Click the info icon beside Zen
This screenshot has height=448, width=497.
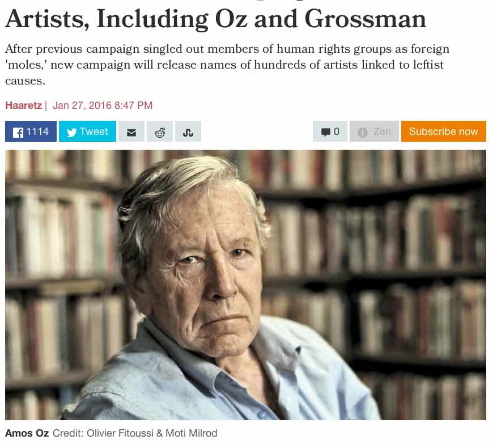(x=363, y=132)
